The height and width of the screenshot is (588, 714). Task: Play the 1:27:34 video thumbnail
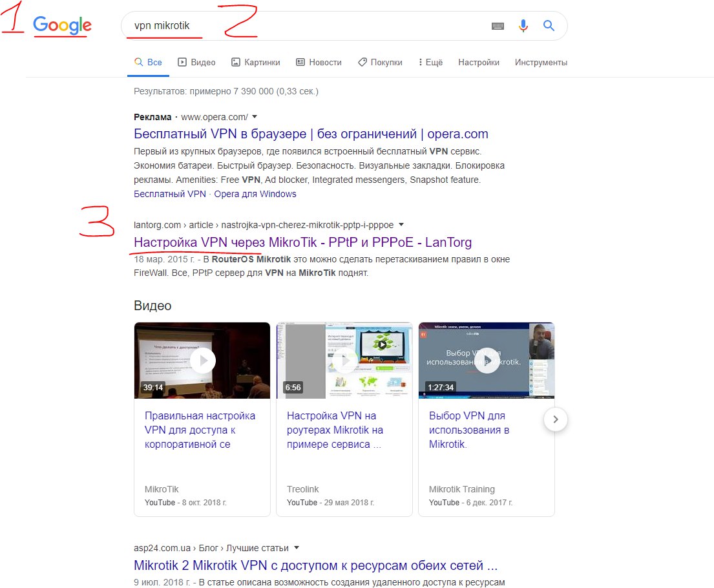tap(487, 361)
